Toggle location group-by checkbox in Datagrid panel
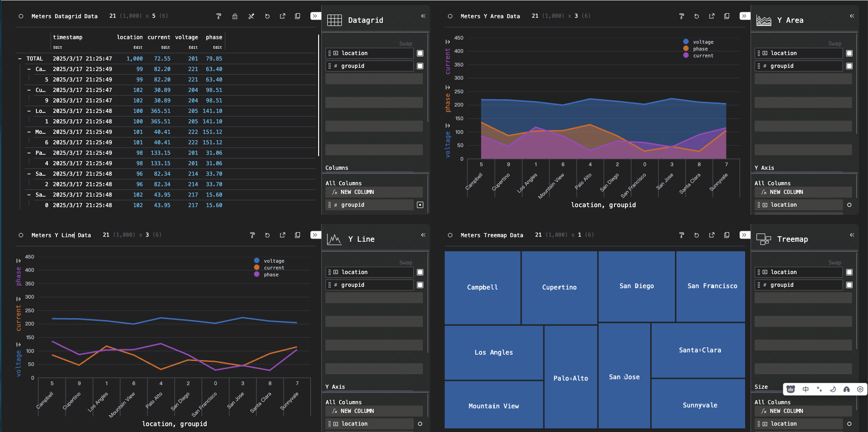Viewport: 868px width, 432px height. [420, 53]
